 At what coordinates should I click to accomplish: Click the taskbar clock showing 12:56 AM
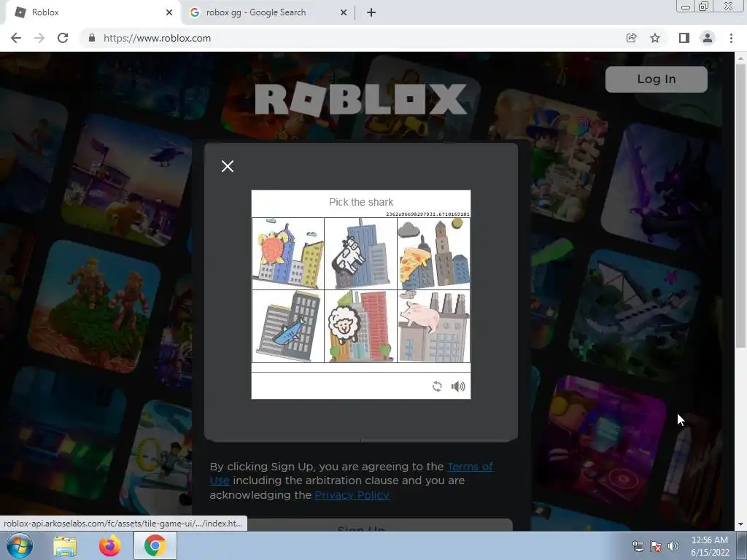coord(710,546)
